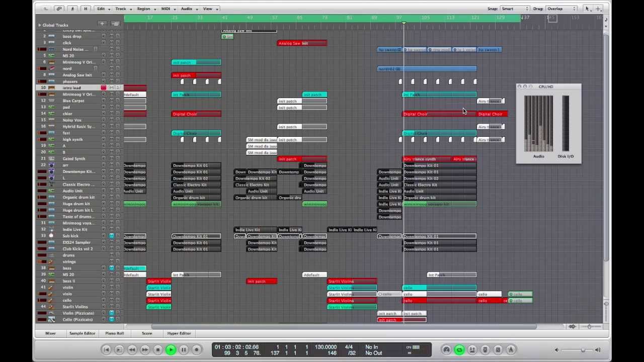Open the Region local menu
The image size is (644, 362).
click(146, 9)
